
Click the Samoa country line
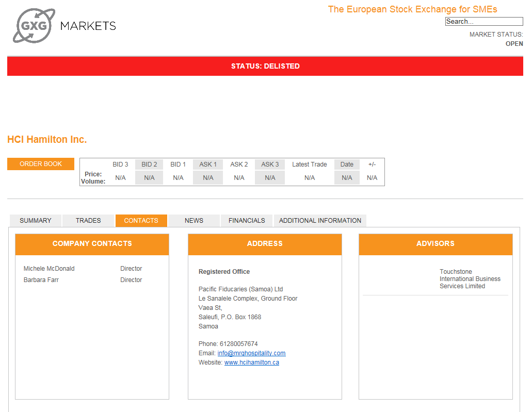pos(208,326)
